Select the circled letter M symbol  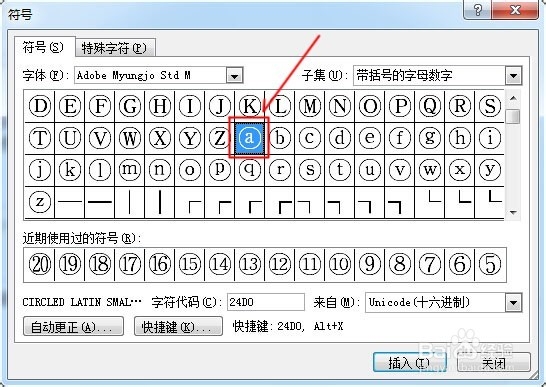(310, 106)
